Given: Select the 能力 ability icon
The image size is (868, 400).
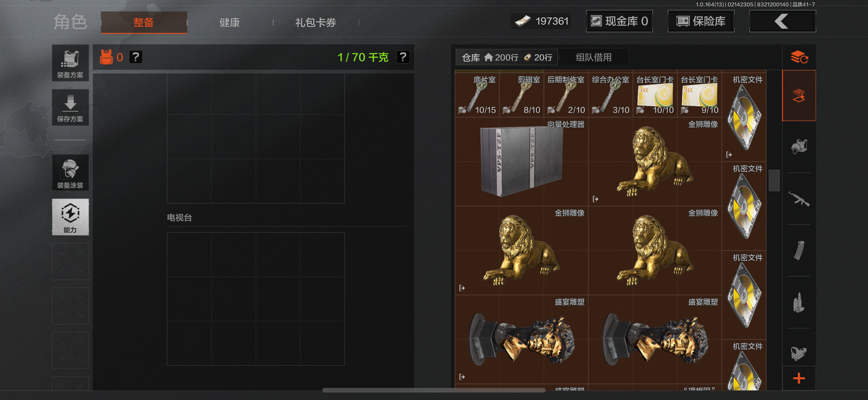Looking at the screenshot, I should [70, 217].
